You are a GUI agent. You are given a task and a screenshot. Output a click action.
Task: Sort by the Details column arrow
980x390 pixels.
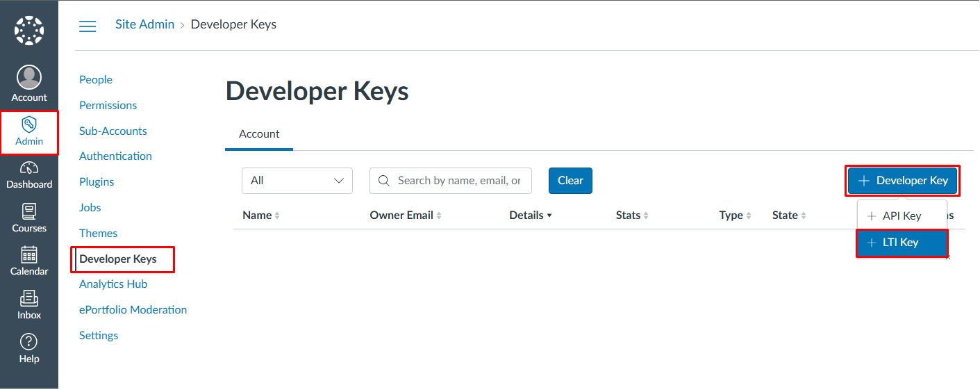(549, 216)
